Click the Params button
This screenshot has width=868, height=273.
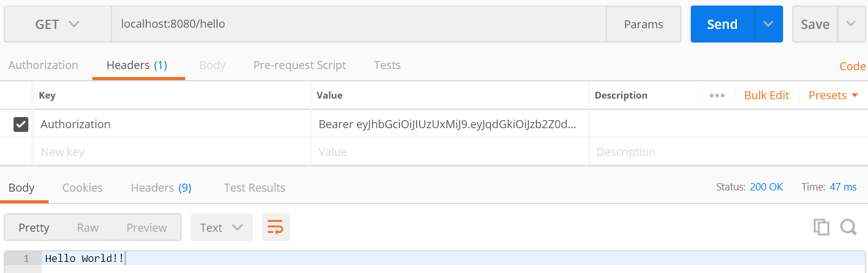click(x=643, y=25)
